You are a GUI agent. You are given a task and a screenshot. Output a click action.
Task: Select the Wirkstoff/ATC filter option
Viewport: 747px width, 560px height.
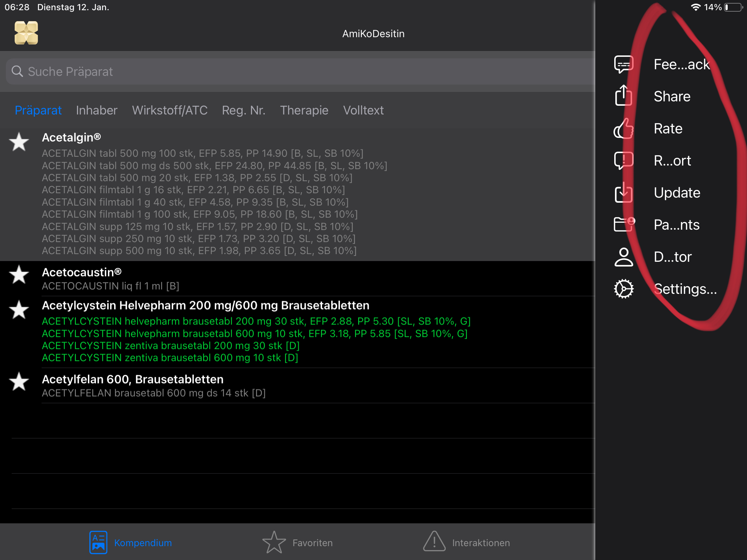coord(170,110)
